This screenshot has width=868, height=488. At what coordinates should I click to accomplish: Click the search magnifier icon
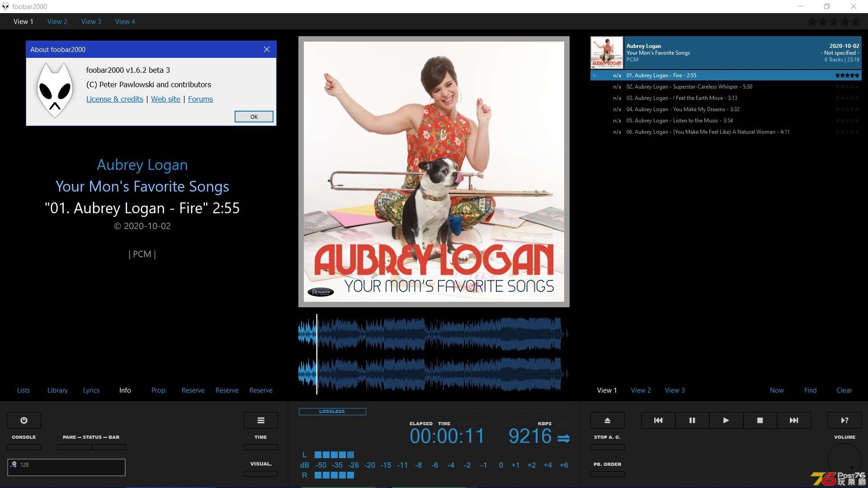click(14, 465)
